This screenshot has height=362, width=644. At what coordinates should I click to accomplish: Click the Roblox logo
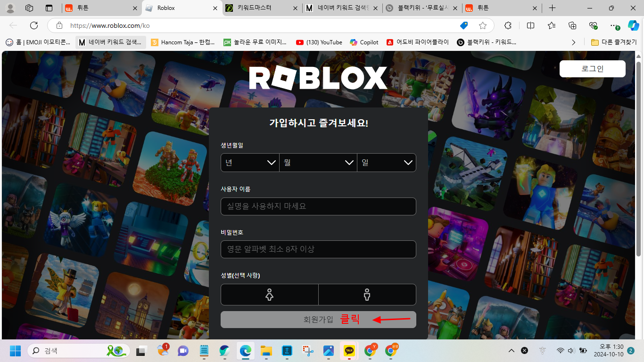[x=318, y=78]
